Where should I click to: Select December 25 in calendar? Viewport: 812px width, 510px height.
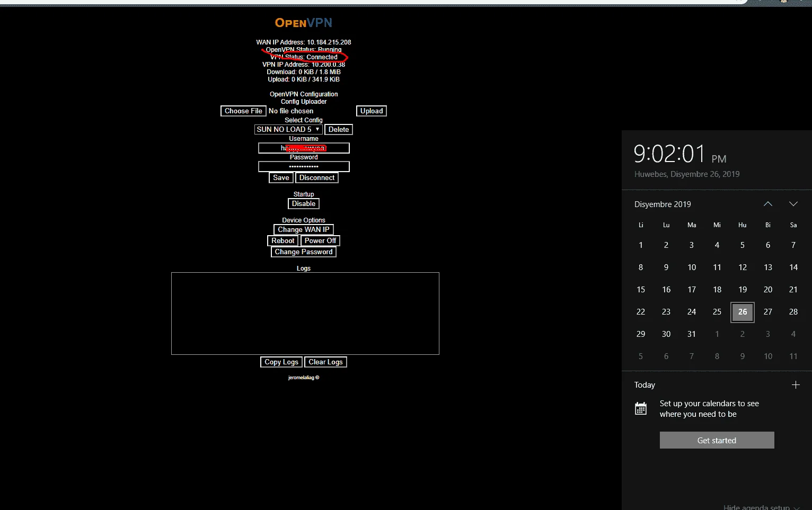717,312
